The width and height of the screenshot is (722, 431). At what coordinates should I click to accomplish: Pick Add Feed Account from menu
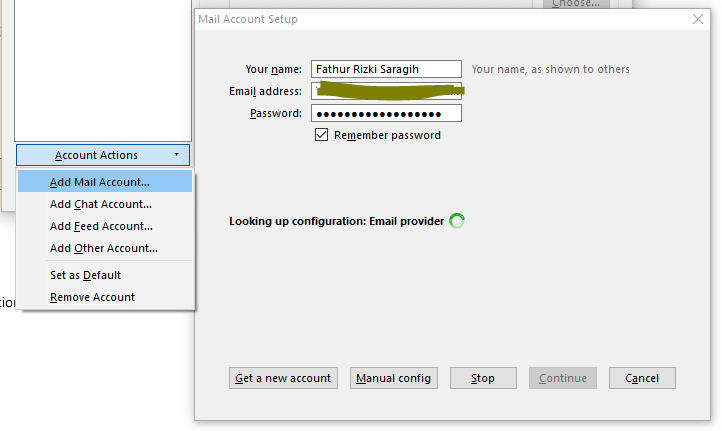coord(101,226)
